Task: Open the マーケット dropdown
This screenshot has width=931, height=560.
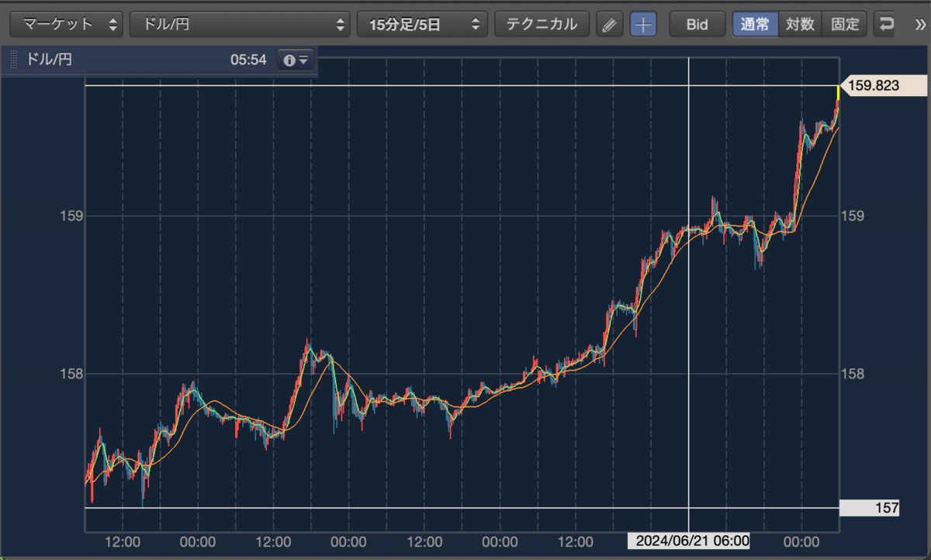Action: (x=66, y=24)
